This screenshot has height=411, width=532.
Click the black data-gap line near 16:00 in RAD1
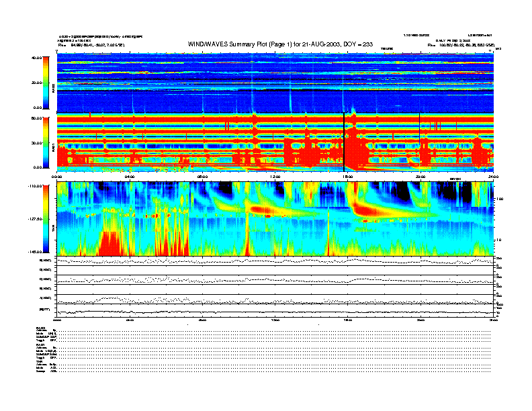344,142
